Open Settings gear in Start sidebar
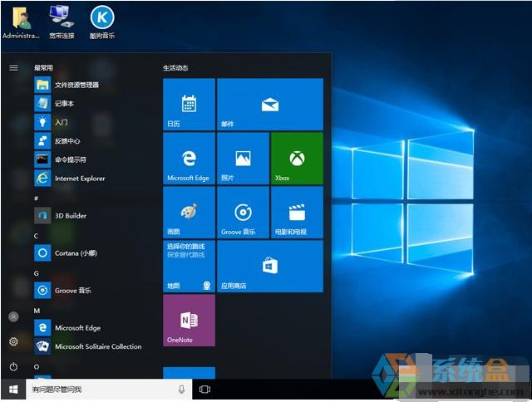The width and height of the screenshot is (532, 402). (13, 341)
